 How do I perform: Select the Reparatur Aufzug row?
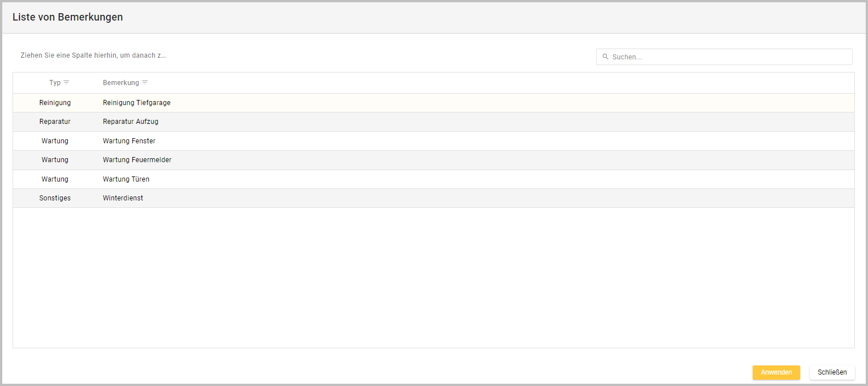click(x=131, y=122)
